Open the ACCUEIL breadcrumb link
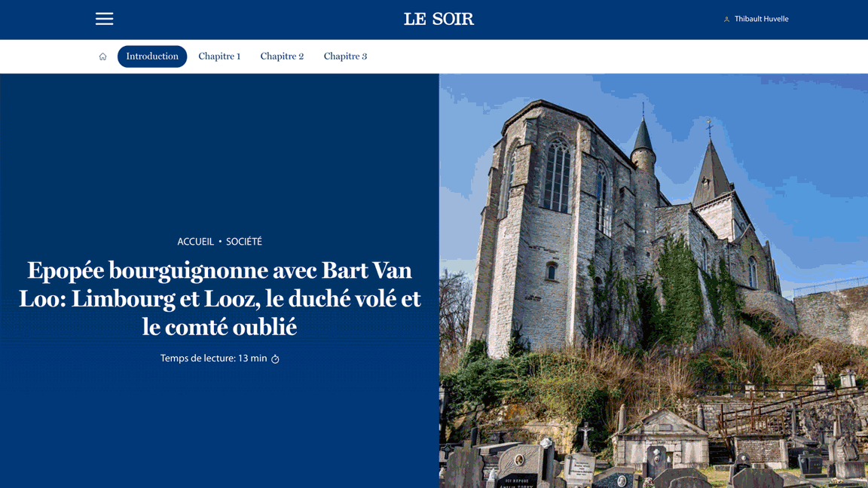This screenshot has height=488, width=868. pyautogui.click(x=197, y=242)
